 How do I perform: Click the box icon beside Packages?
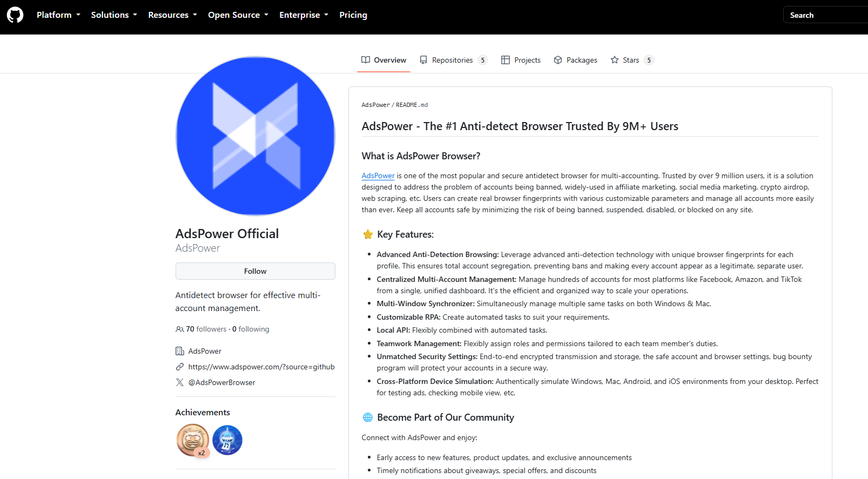click(558, 60)
